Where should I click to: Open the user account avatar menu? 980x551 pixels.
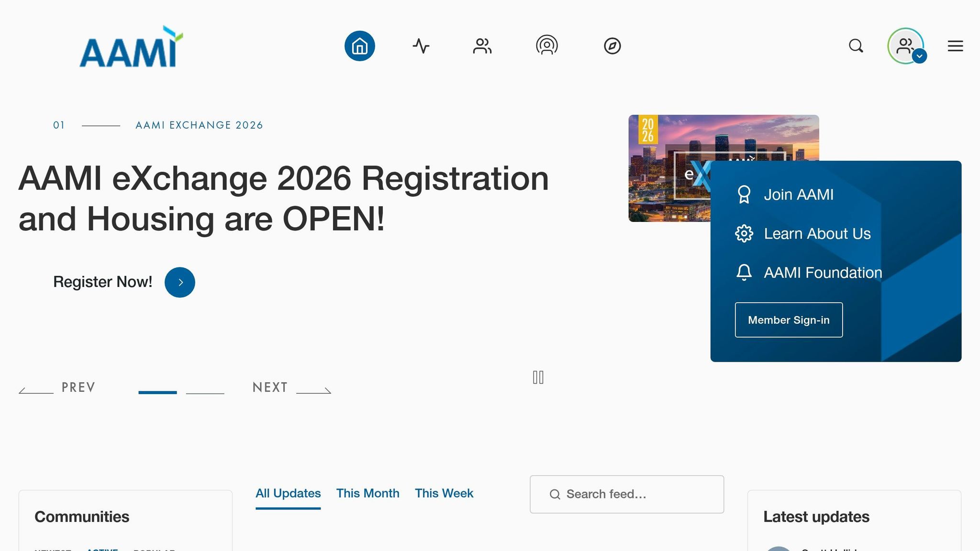tap(906, 46)
